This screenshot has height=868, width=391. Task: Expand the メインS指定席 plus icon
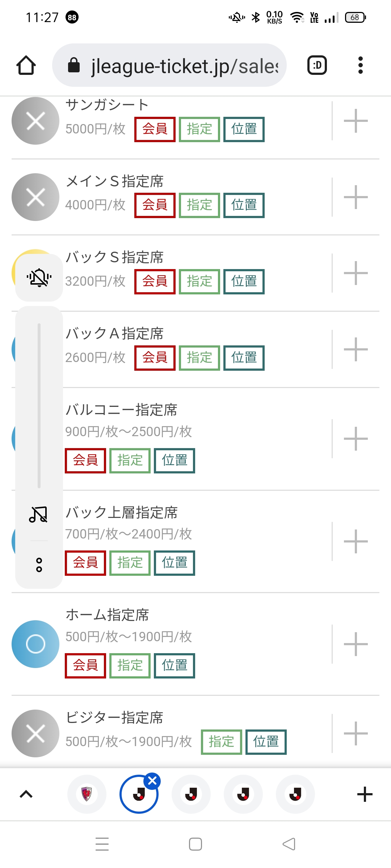coord(356,197)
